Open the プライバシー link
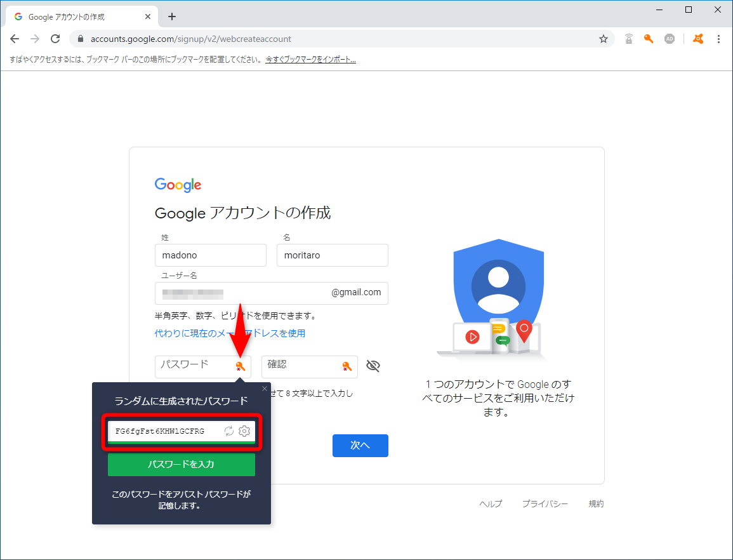The width and height of the screenshot is (733, 560). coord(545,503)
